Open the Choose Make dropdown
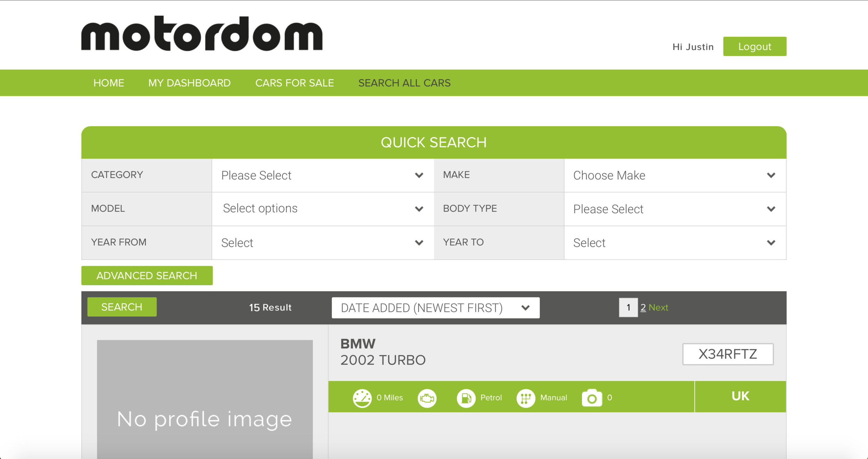 (x=675, y=175)
